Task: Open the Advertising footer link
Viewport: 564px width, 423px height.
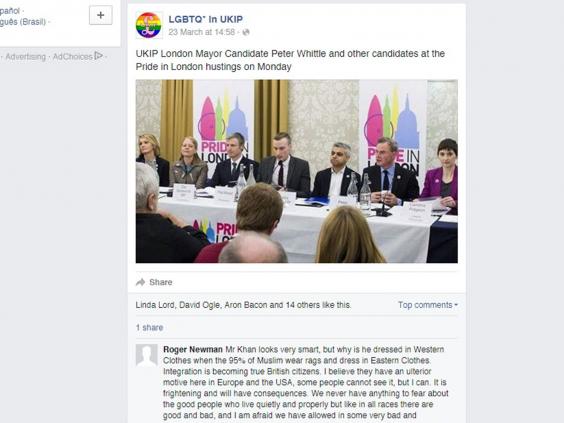Action: 26,57
